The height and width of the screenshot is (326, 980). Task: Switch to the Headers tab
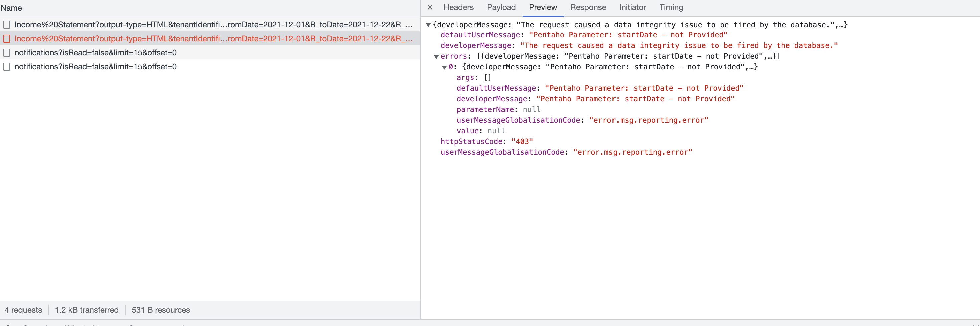coord(458,7)
